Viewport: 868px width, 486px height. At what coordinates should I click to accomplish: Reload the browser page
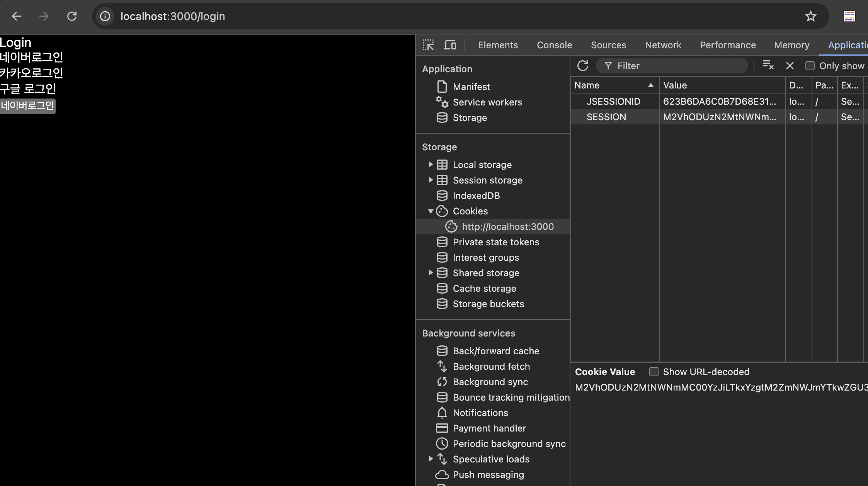pyautogui.click(x=72, y=16)
